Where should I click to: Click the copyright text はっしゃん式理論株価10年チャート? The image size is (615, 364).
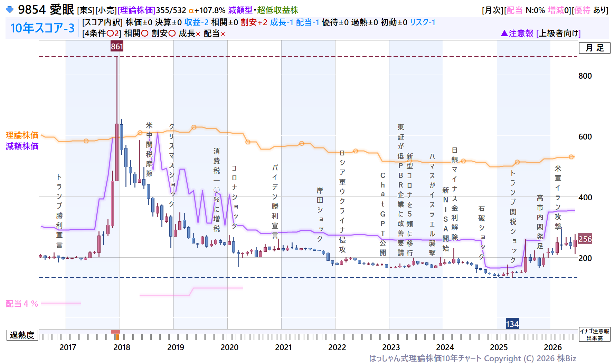coord(425,358)
